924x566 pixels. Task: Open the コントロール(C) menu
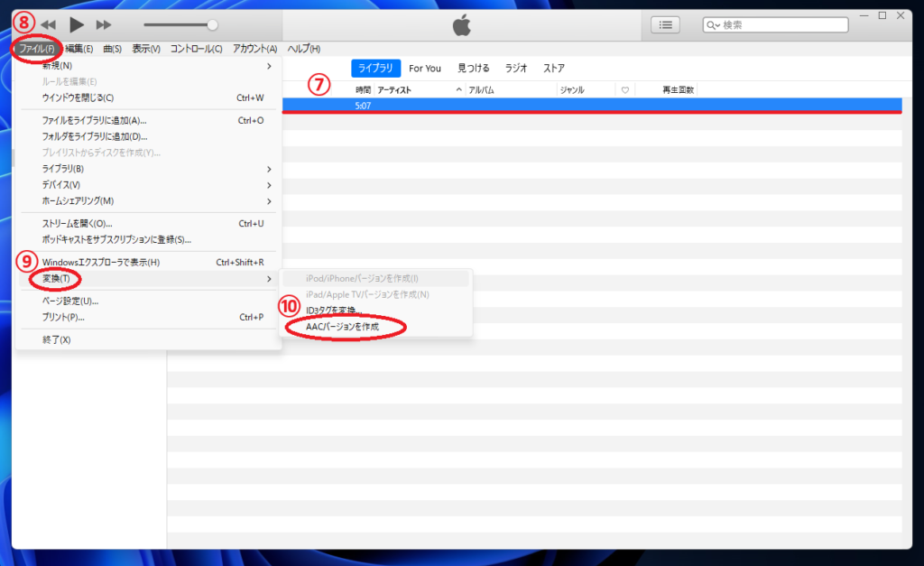(x=196, y=49)
